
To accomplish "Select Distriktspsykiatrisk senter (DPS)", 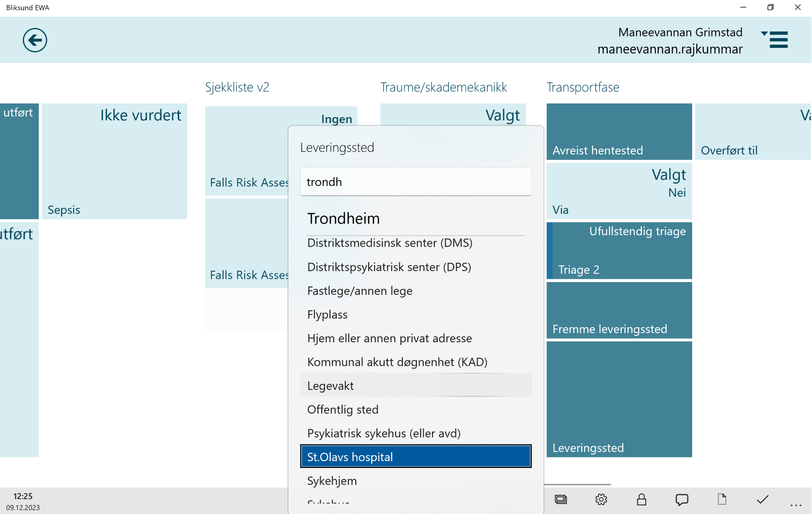I will tap(416, 267).
